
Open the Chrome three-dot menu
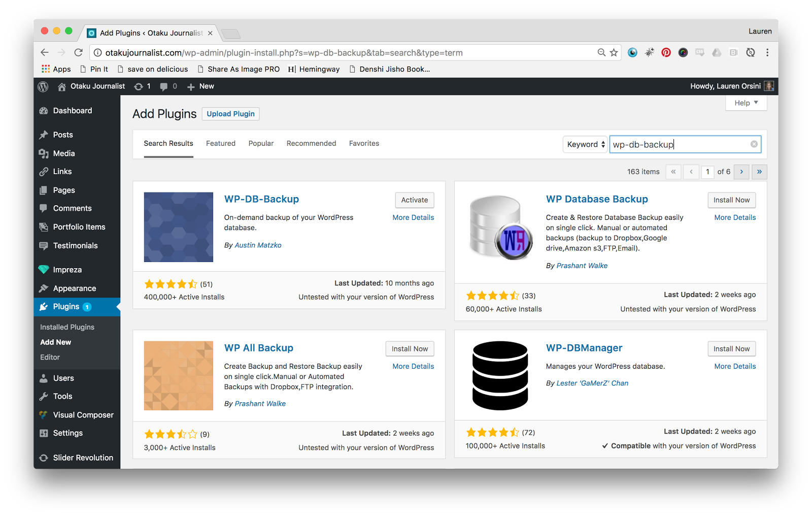(767, 52)
